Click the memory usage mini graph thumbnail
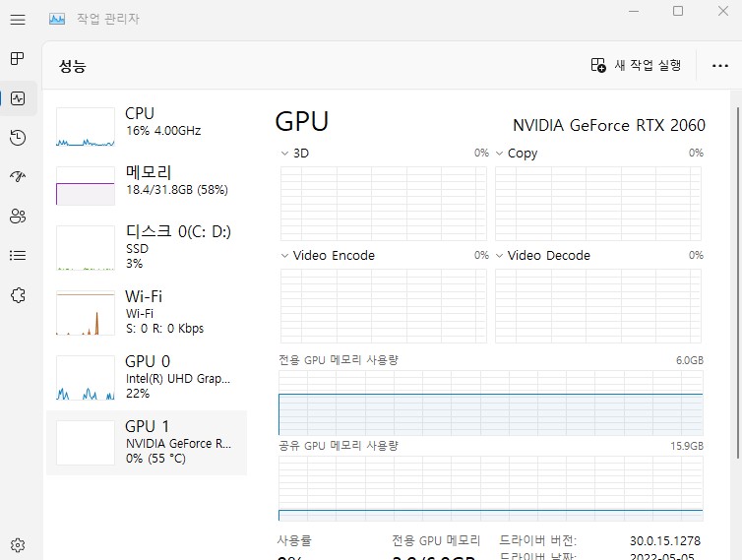 coord(86,186)
